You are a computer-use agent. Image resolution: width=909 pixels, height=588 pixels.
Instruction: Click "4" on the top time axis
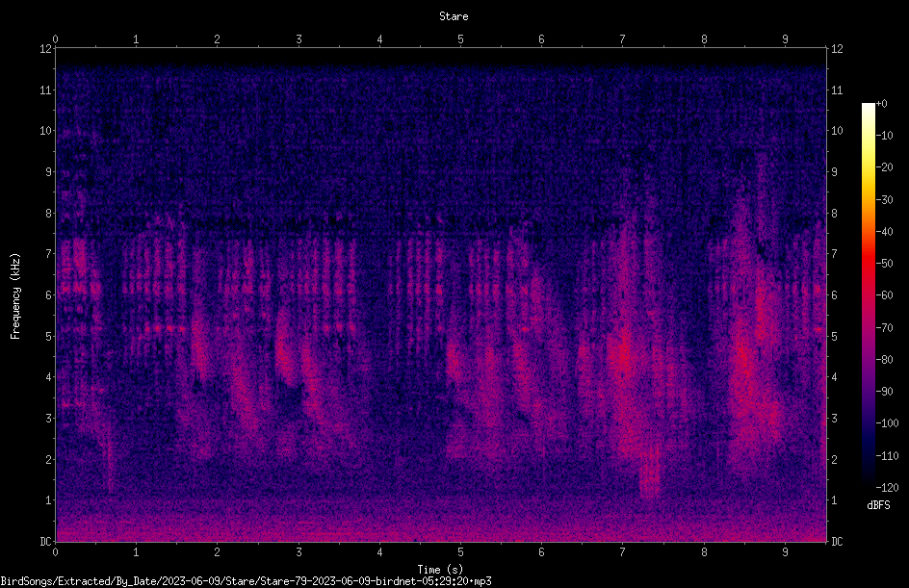379,39
